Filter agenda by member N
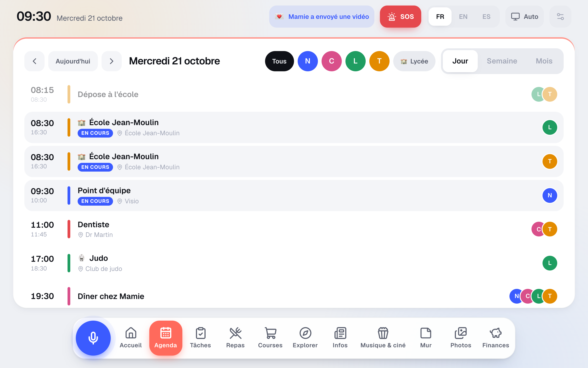 pyautogui.click(x=308, y=61)
